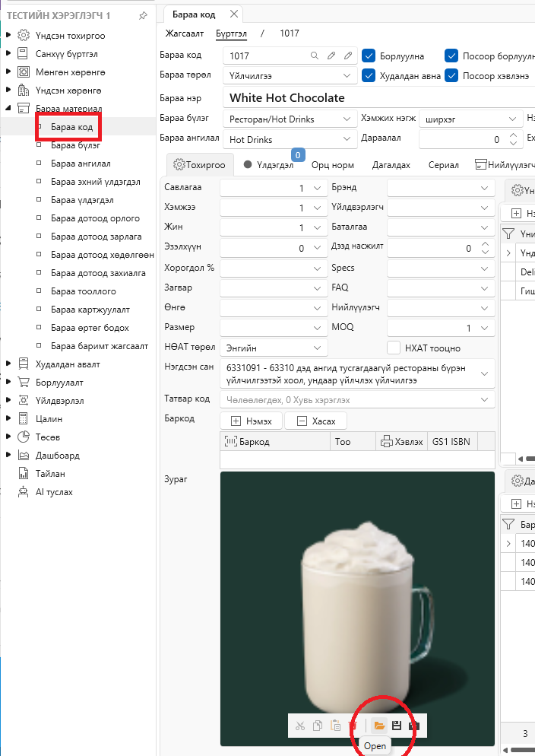Click the scissors Cut icon under the image
Viewport: 535px width, 756px height.
tap(300, 726)
